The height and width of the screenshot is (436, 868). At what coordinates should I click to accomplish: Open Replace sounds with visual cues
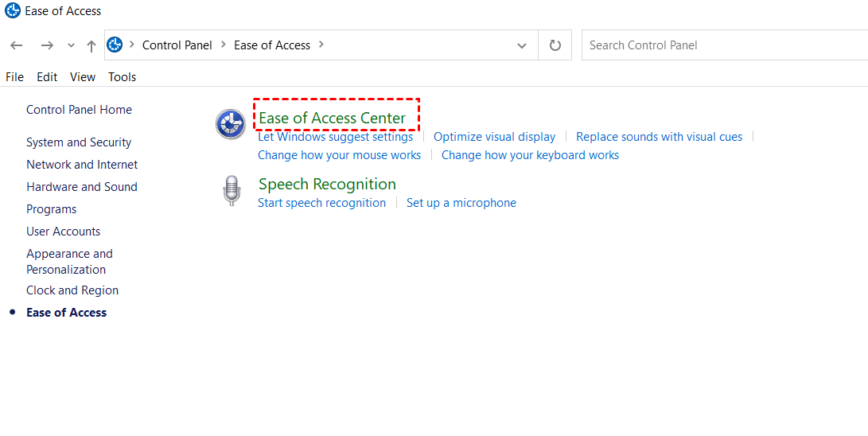point(660,137)
